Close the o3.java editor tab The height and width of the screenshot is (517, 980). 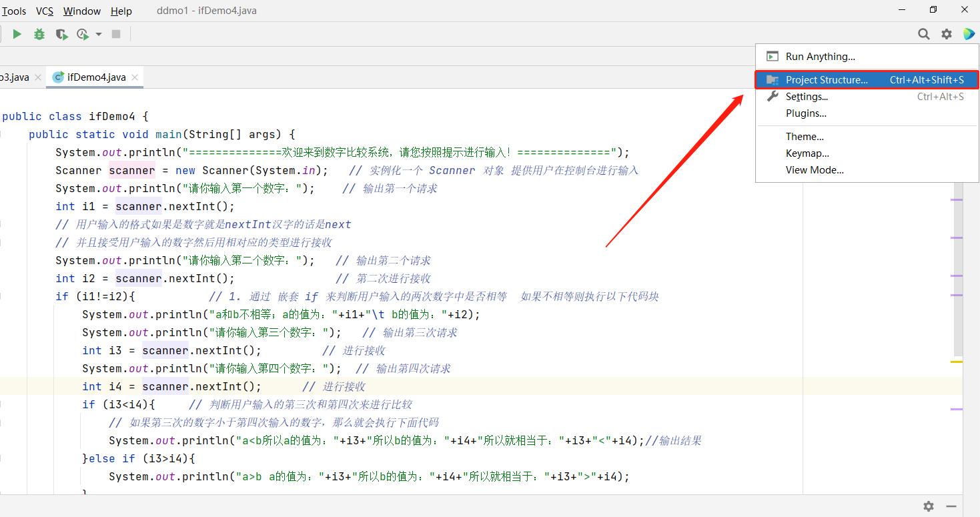pyautogui.click(x=38, y=77)
